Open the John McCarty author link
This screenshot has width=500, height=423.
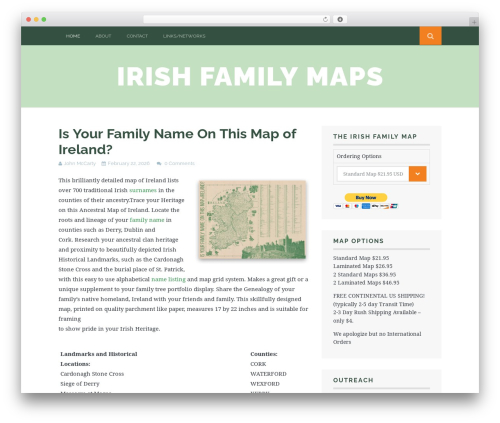pos(80,163)
